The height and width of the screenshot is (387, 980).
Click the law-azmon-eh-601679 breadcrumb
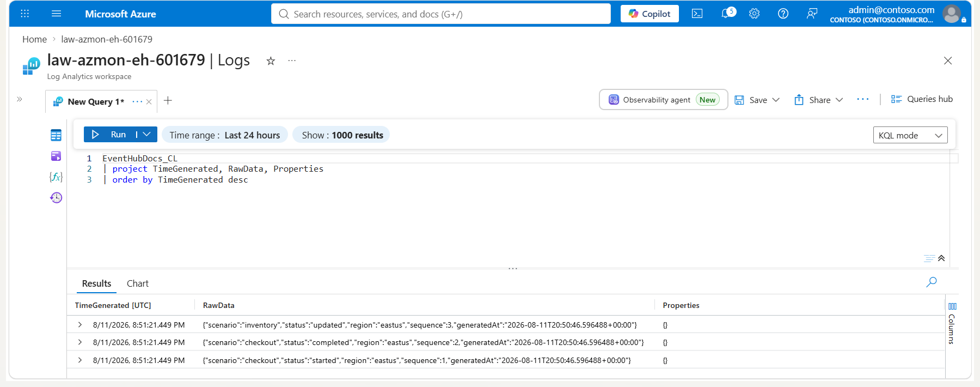tap(107, 39)
